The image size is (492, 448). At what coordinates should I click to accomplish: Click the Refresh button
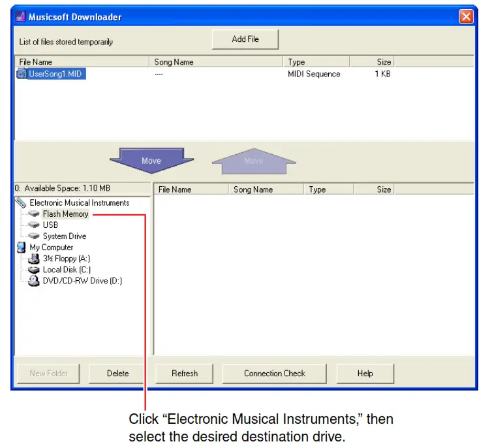click(185, 374)
